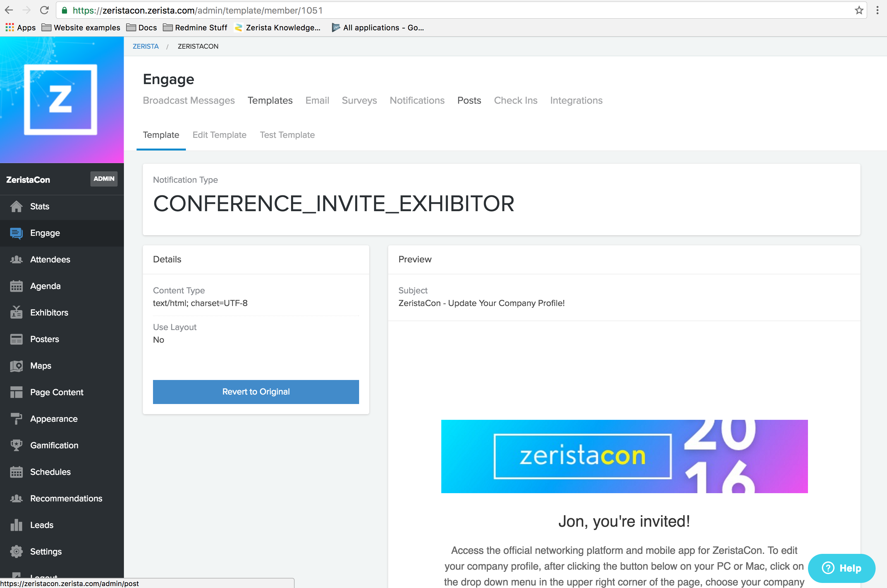Open the All applications bookmark

point(378,28)
